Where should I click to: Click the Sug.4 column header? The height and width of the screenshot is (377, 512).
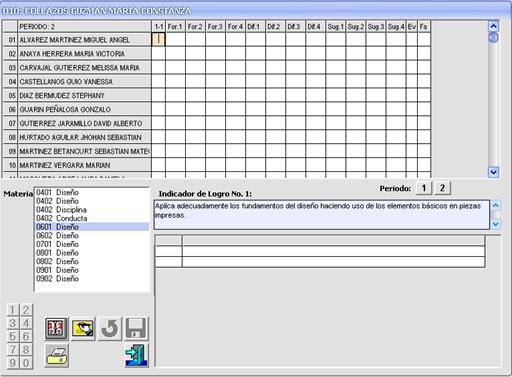tap(396, 27)
